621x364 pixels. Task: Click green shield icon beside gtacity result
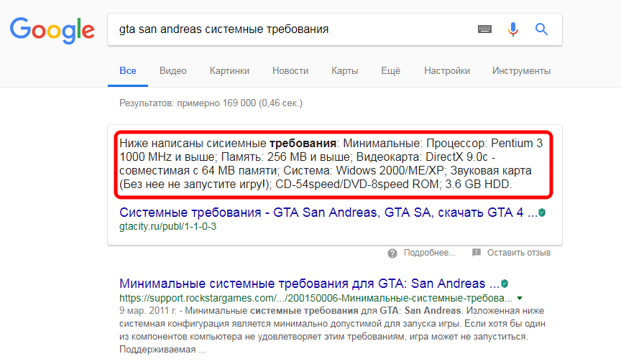(x=543, y=213)
